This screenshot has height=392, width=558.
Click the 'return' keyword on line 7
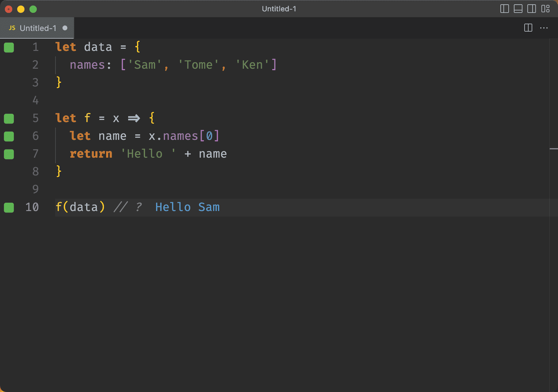click(91, 154)
